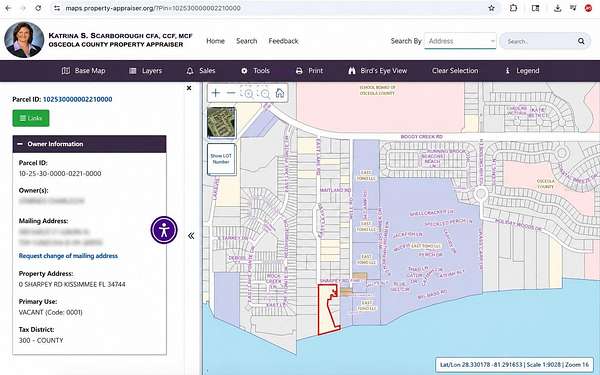Zoom out with the minus map tool
This screenshot has width=600, height=375.
coord(231,93)
